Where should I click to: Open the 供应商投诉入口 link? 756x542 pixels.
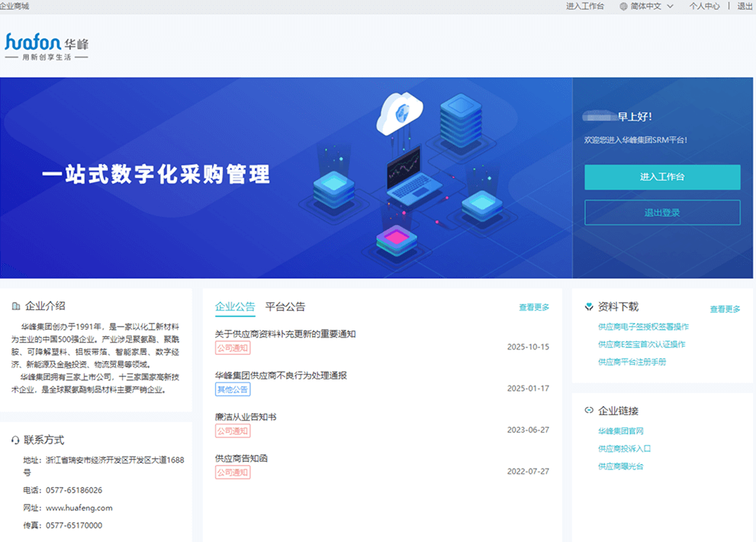[624, 449]
